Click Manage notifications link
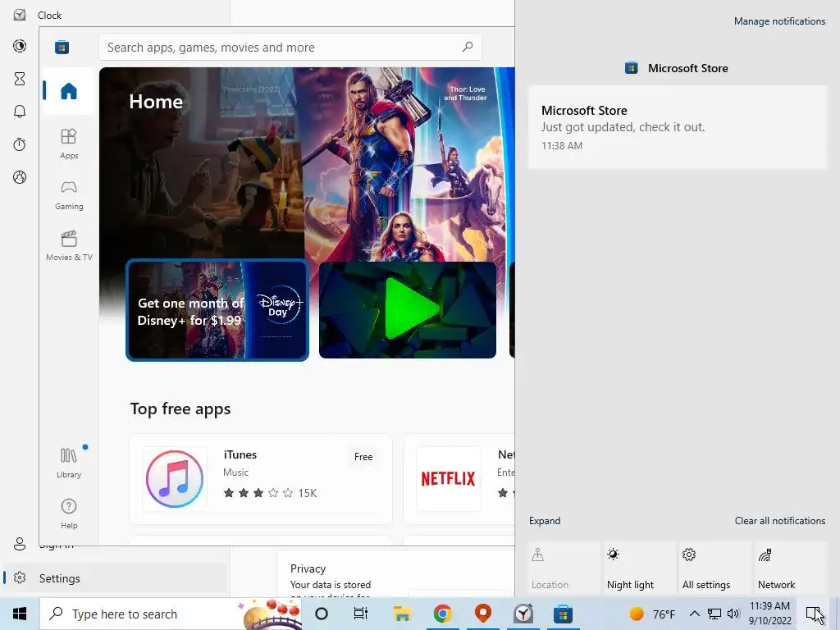This screenshot has width=840, height=630. click(x=779, y=21)
